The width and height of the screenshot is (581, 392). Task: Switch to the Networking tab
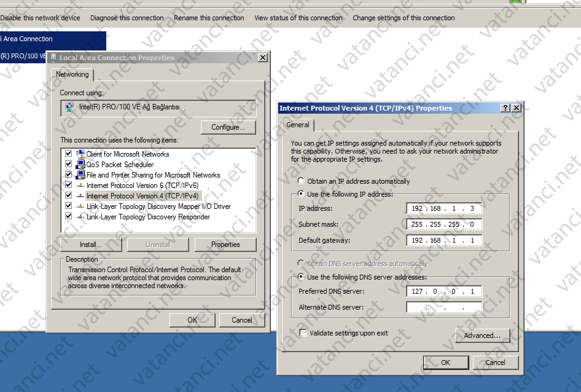[x=72, y=74]
